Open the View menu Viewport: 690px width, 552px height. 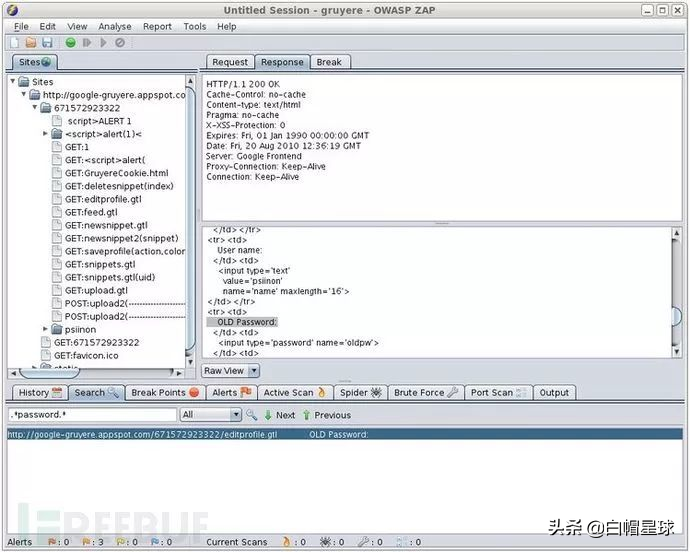tap(77, 26)
